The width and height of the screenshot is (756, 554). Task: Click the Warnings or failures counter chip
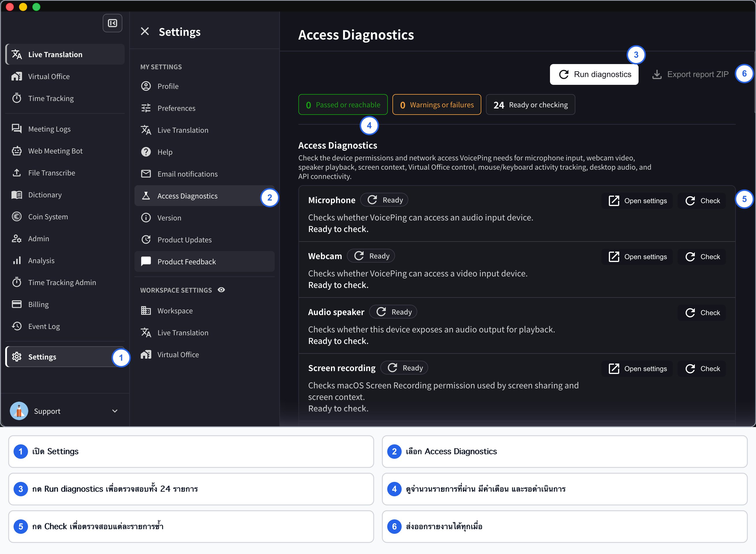coord(437,105)
